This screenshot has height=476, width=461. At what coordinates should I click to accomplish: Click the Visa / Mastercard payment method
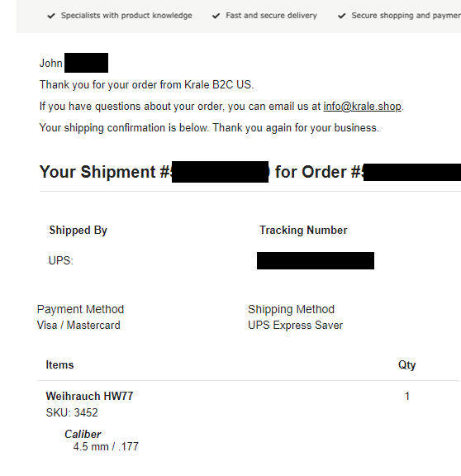(78, 325)
